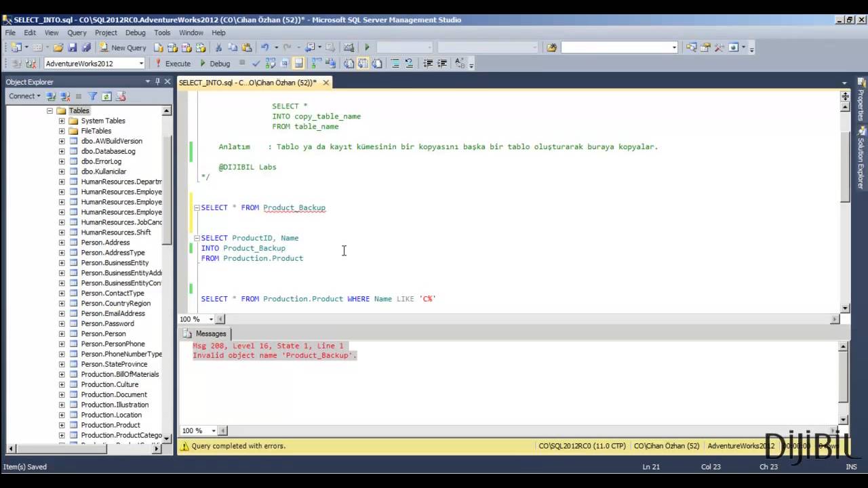Execute the current query
868x488 pixels.
coord(173,63)
